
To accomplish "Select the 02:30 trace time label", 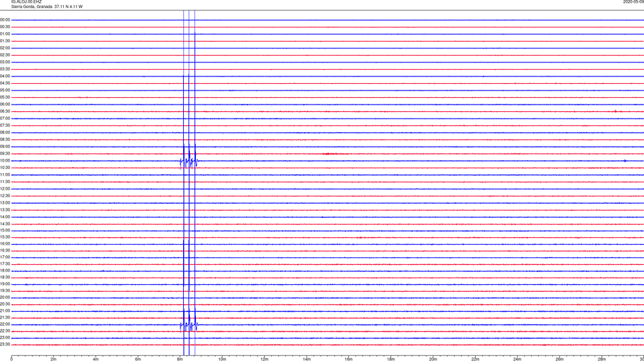I will pyautogui.click(x=5, y=55).
